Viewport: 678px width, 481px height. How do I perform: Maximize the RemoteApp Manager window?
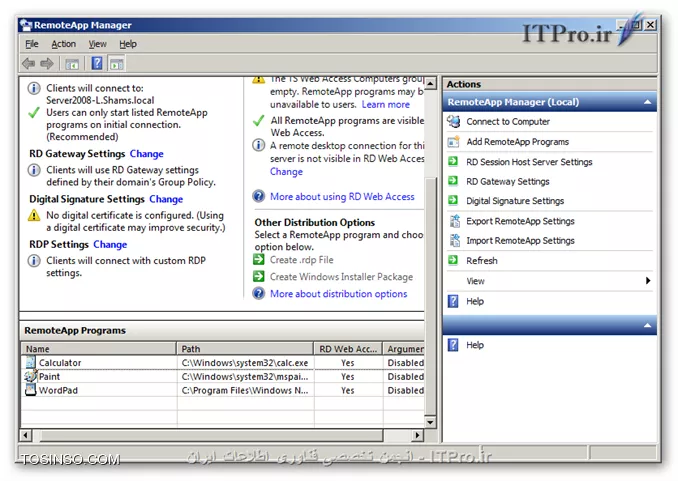tap(636, 25)
